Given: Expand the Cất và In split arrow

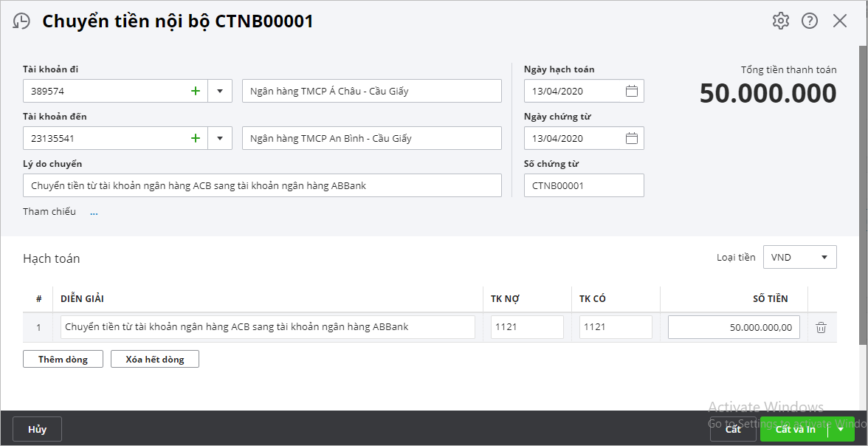Looking at the screenshot, I should click(x=841, y=429).
